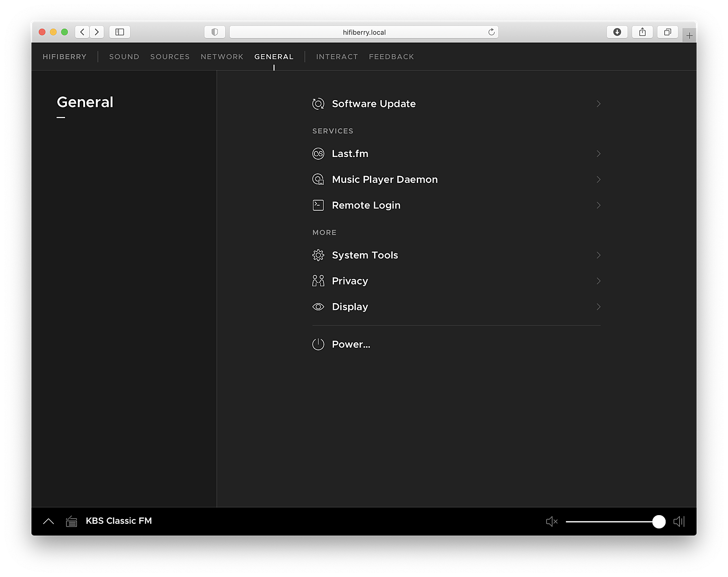Click the Privacy people icon

[318, 281]
